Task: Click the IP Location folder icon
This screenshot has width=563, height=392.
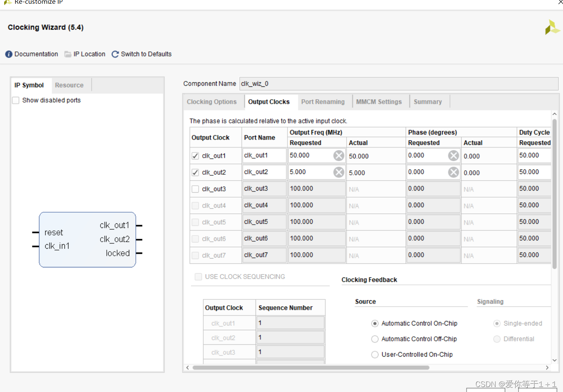Action: point(68,54)
